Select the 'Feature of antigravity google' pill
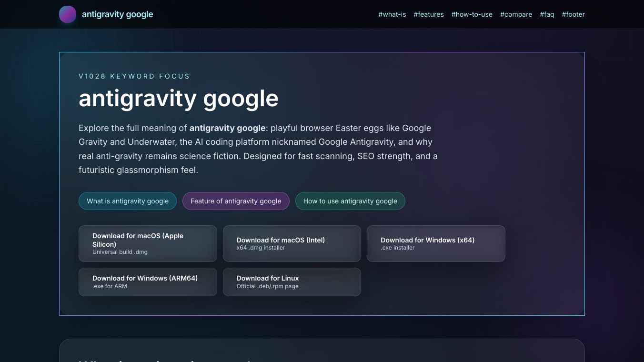 236,201
